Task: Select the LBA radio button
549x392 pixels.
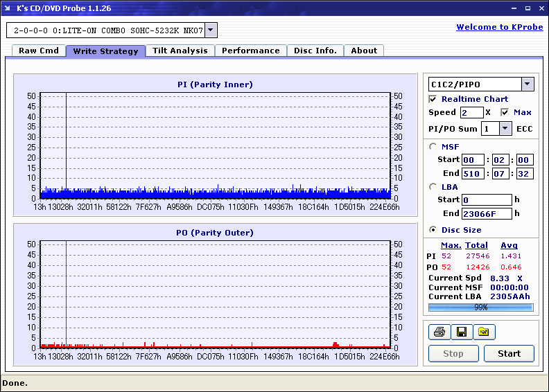Action: coord(433,186)
